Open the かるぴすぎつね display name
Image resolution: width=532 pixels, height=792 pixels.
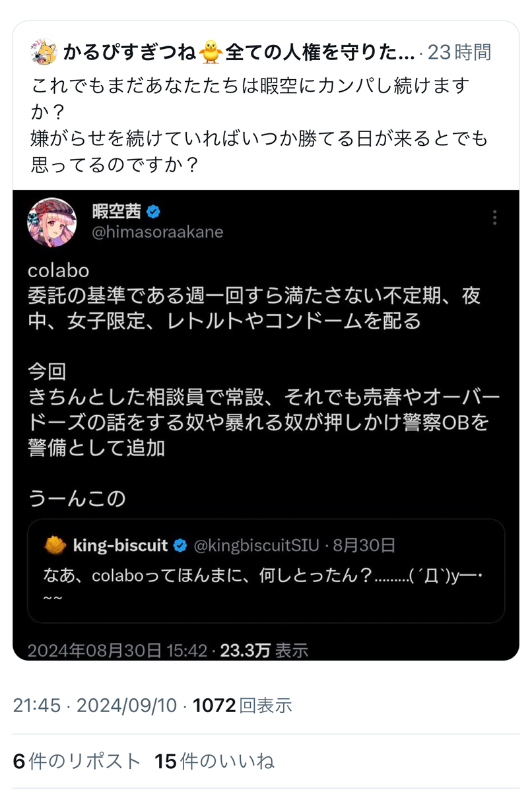129,53
